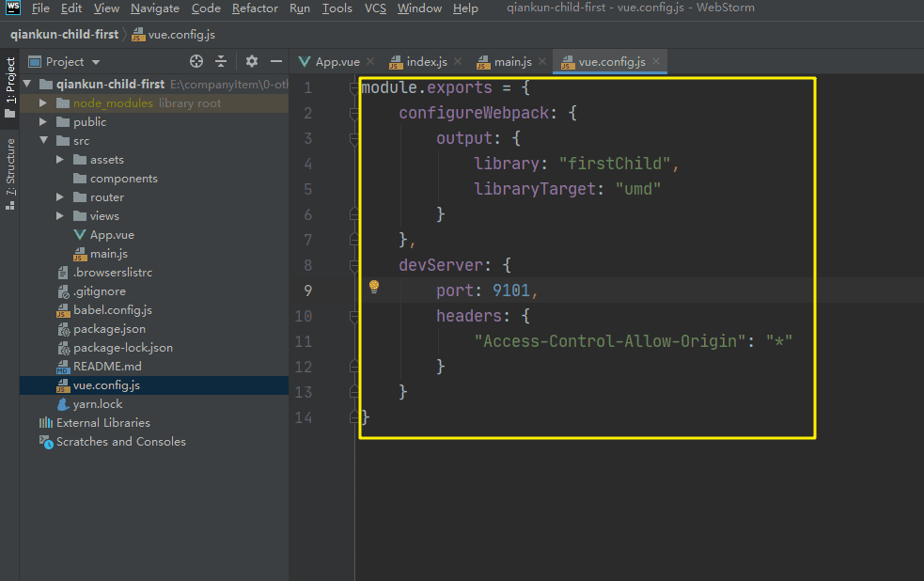Hide the Project panel with minus icon

point(274,62)
